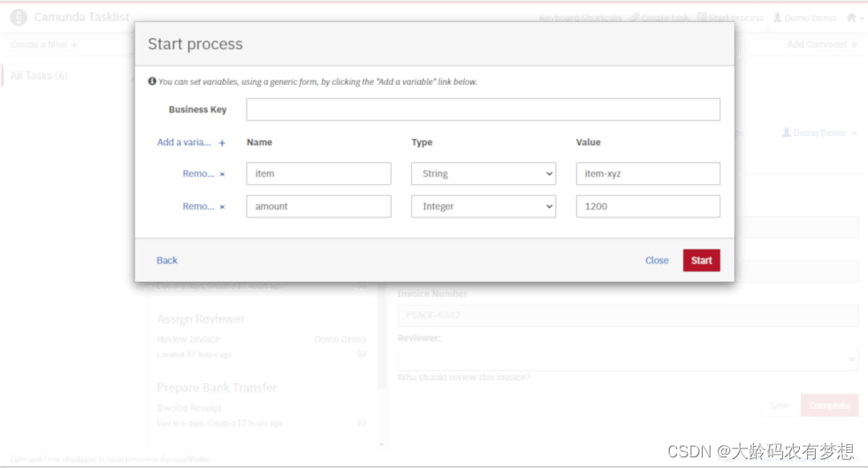868x468 pixels.
Task: Click the plus icon beside Add a variable
Action: click(222, 143)
